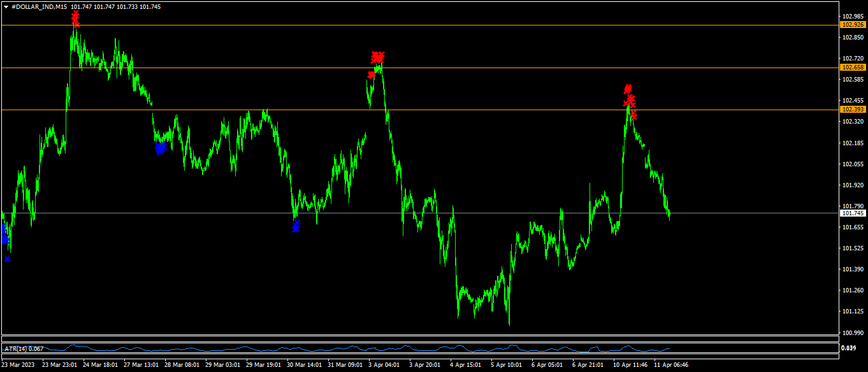Click the 102.585 price scale value
Screen dimensions: 868x372
(853, 80)
